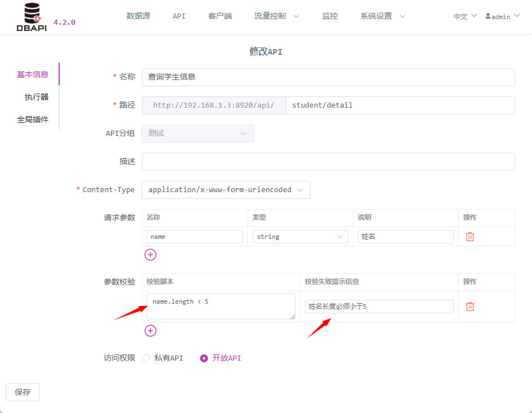This screenshot has width=532, height=413.
Task: Click the 说明 field containing 姓名
Action: tap(405, 237)
